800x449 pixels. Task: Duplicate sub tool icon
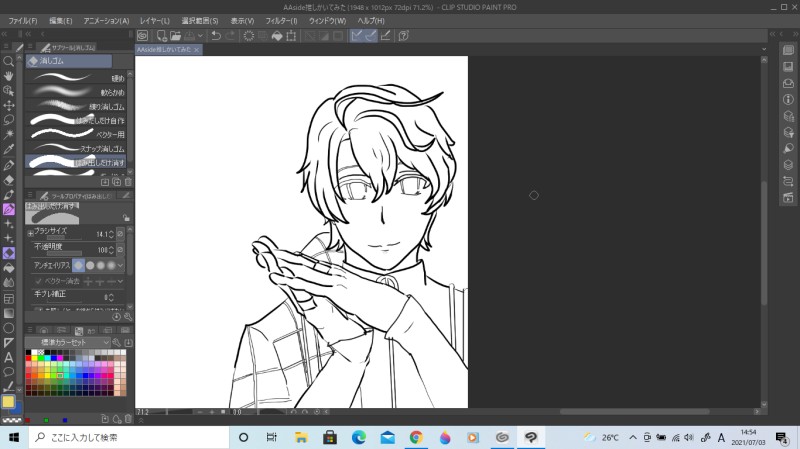click(116, 182)
